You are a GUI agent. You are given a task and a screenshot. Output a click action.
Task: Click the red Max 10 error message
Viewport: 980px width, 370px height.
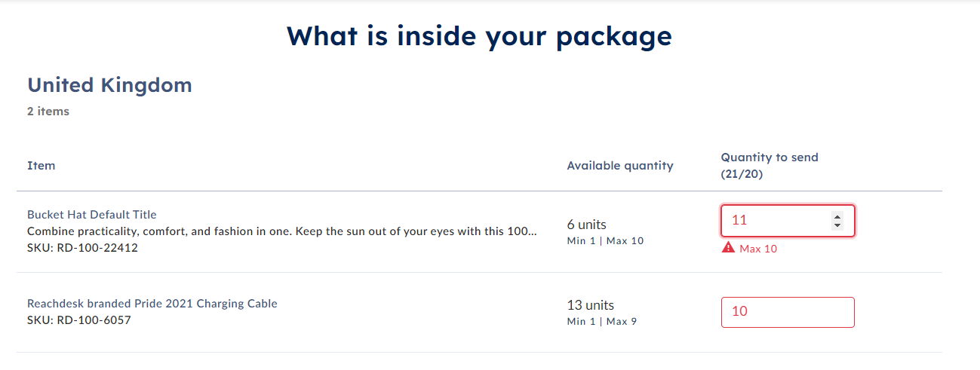point(758,249)
